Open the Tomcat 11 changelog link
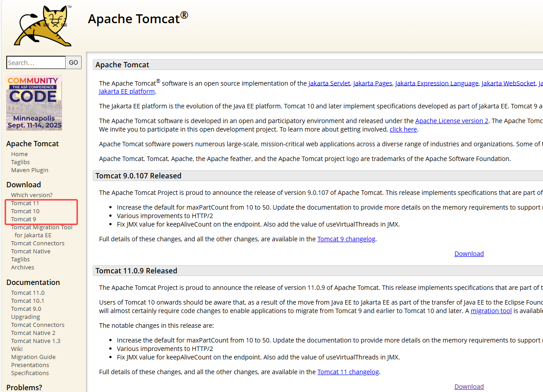 (x=348, y=372)
